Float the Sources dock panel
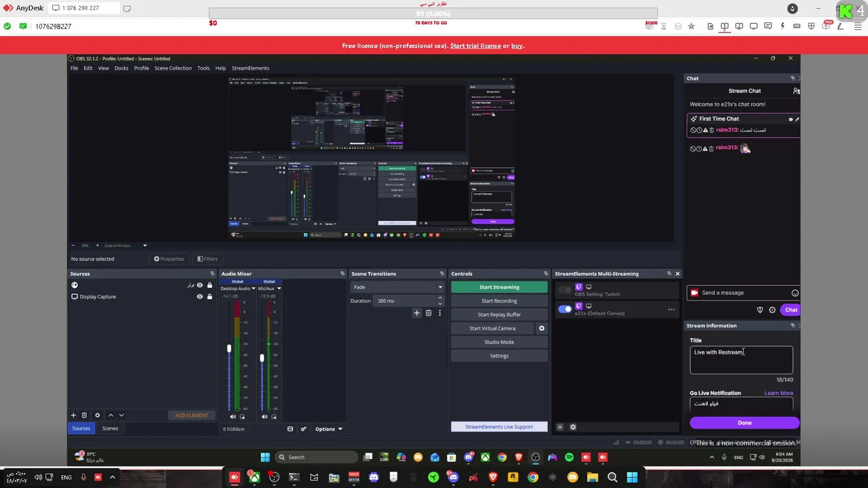This screenshot has width=868, height=488. click(212, 274)
